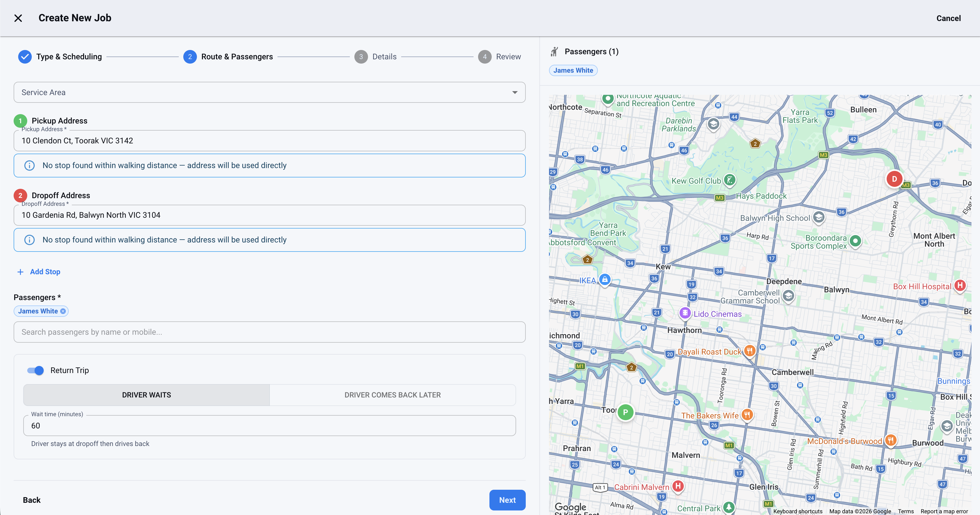
Task: Open the map Terms link
Action: [x=905, y=511]
